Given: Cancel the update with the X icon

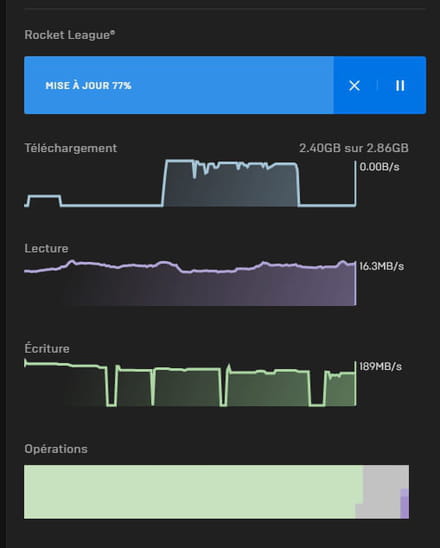Looking at the screenshot, I should 354,85.
